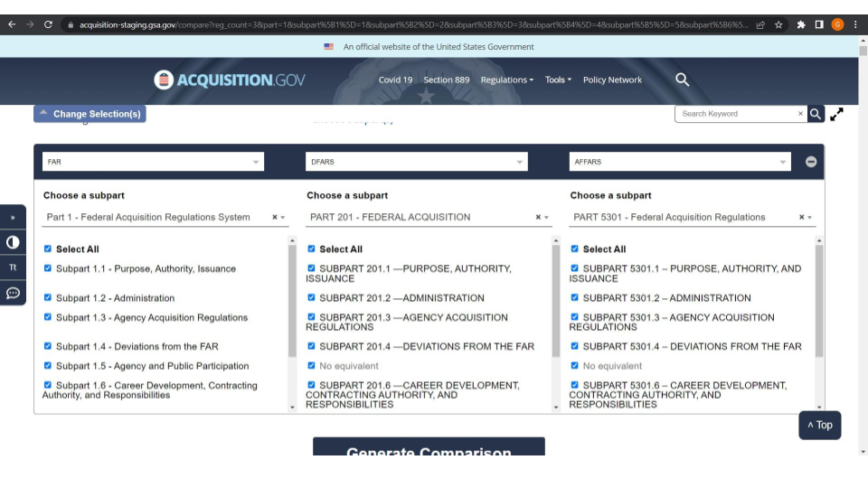Viewport: 868px width, 488px height.
Task: Open the browser side panel icon
Action: 819,25
